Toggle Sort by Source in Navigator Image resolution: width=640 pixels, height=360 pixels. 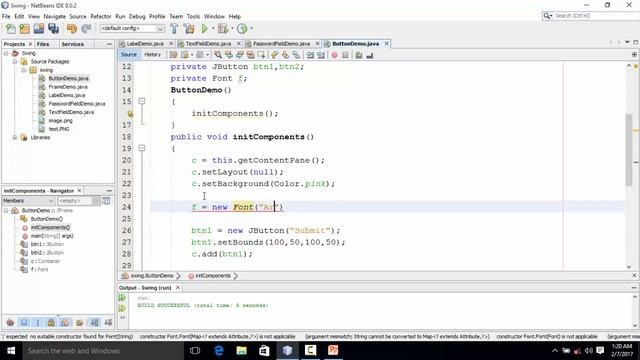[108, 323]
